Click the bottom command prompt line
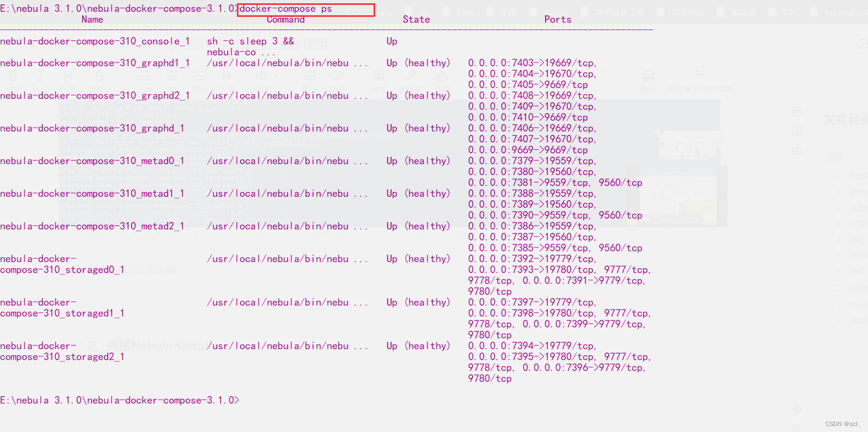Screen dimensions: 868x432 (120, 400)
